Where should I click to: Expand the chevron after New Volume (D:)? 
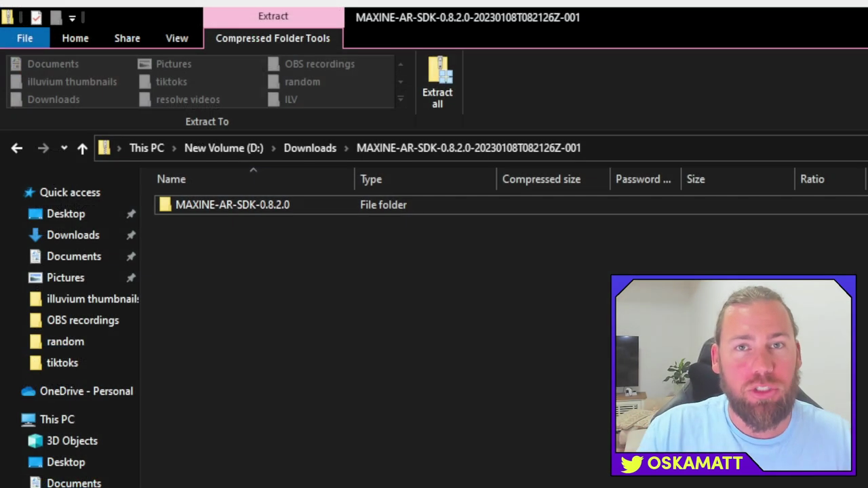coord(273,148)
